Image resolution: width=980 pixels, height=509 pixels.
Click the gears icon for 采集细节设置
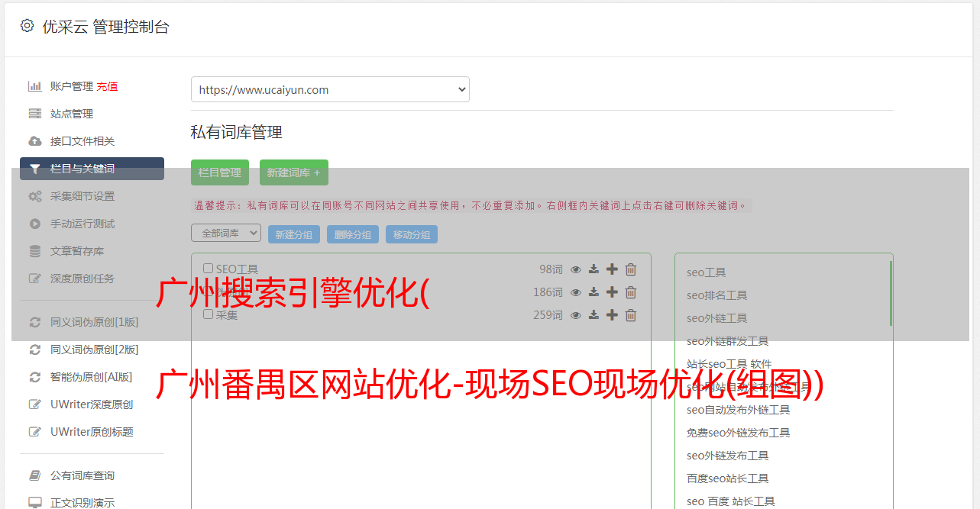(34, 196)
